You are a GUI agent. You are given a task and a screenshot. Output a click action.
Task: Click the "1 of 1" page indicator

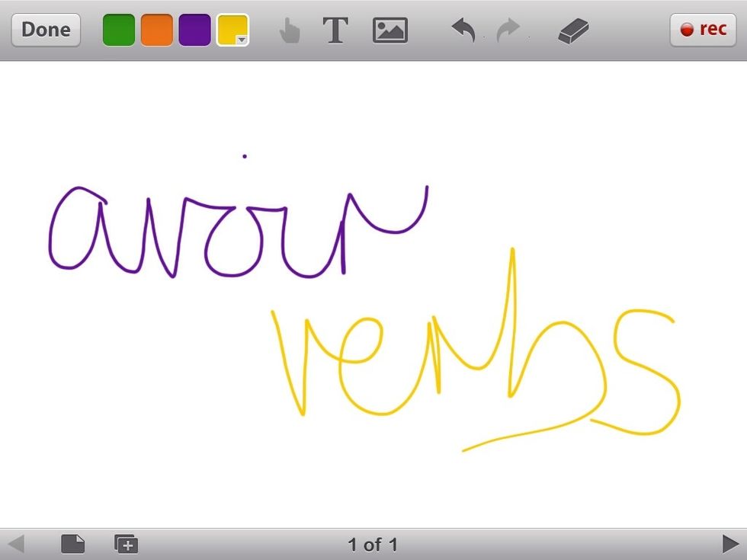373,544
